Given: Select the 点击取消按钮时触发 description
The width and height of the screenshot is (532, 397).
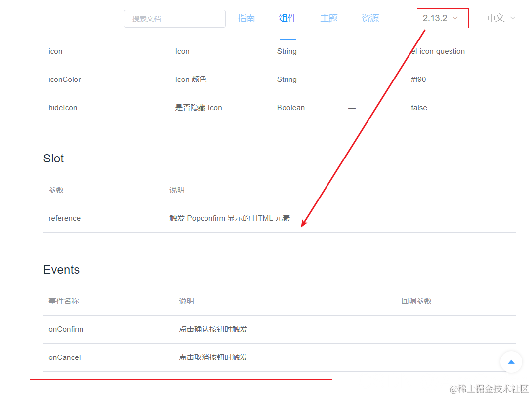Looking at the screenshot, I should [213, 357].
